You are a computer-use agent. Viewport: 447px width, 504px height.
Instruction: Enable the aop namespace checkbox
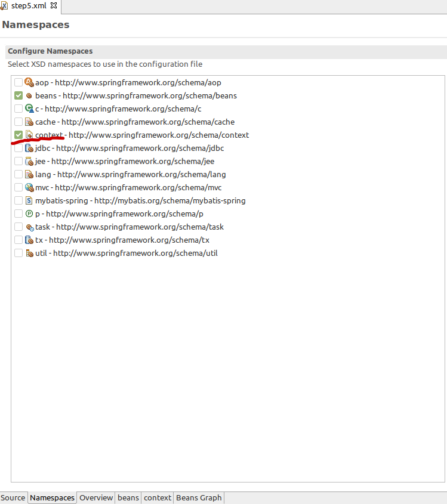pos(19,82)
